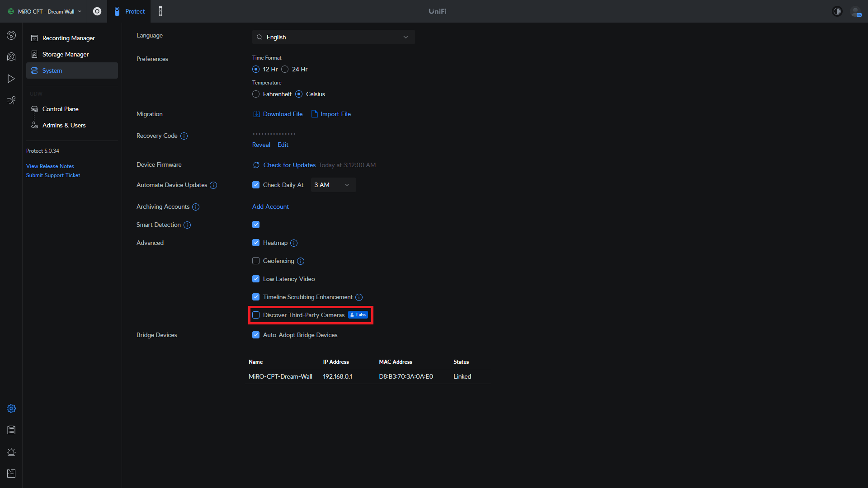Open the Language dropdown
This screenshot has width=868, height=488.
(333, 37)
